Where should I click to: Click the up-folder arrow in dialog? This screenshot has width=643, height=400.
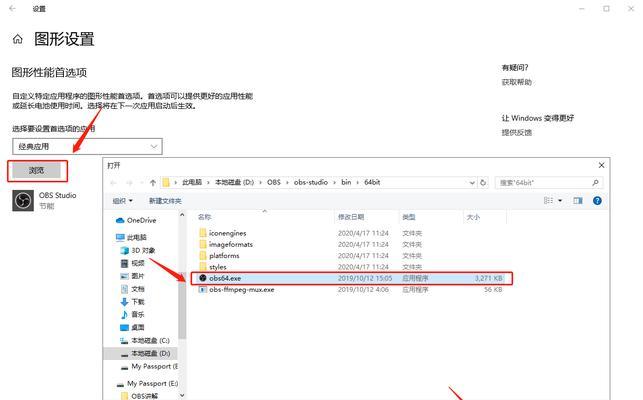point(153,183)
